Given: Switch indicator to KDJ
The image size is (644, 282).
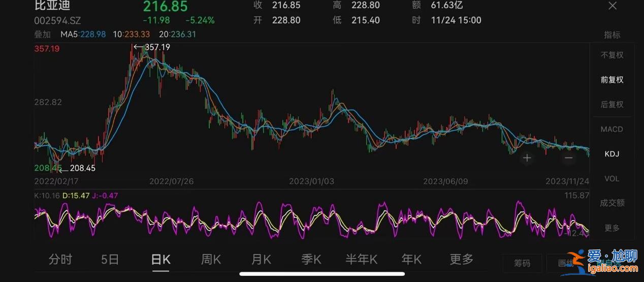Looking at the screenshot, I should click(x=611, y=153).
